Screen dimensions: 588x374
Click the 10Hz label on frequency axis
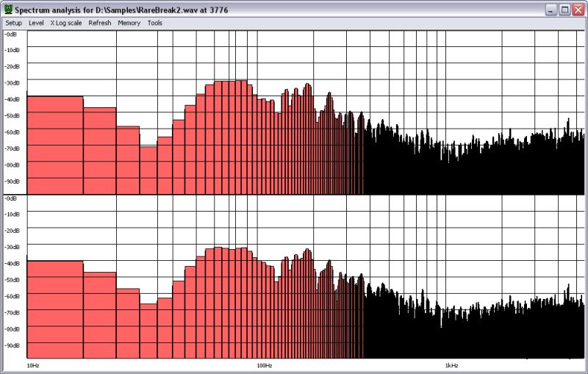(33, 365)
